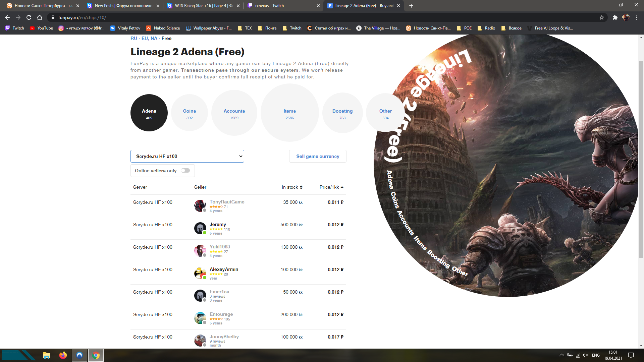Select the Accounts category circle
The height and width of the screenshot is (362, 644).
tap(234, 113)
